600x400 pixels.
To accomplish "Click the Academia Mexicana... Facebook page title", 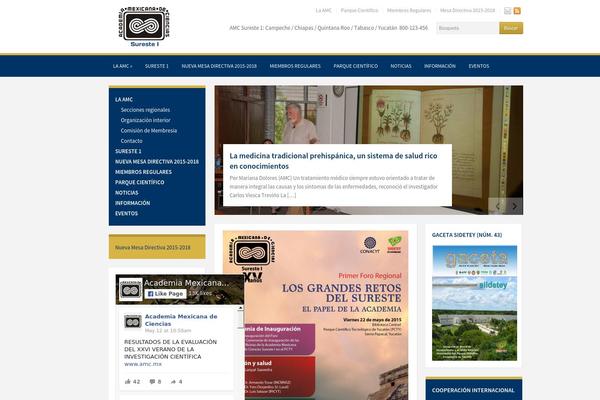I will pyautogui.click(x=186, y=283).
